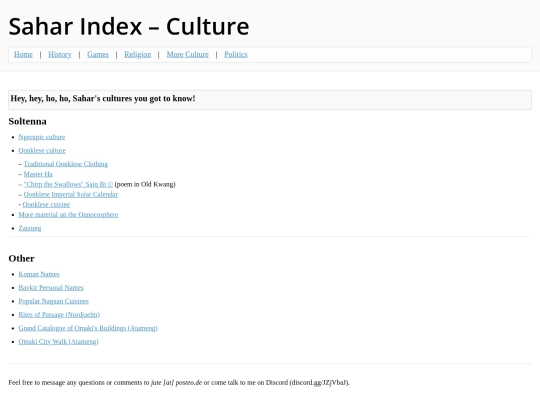Open the More Culture link

187,54
